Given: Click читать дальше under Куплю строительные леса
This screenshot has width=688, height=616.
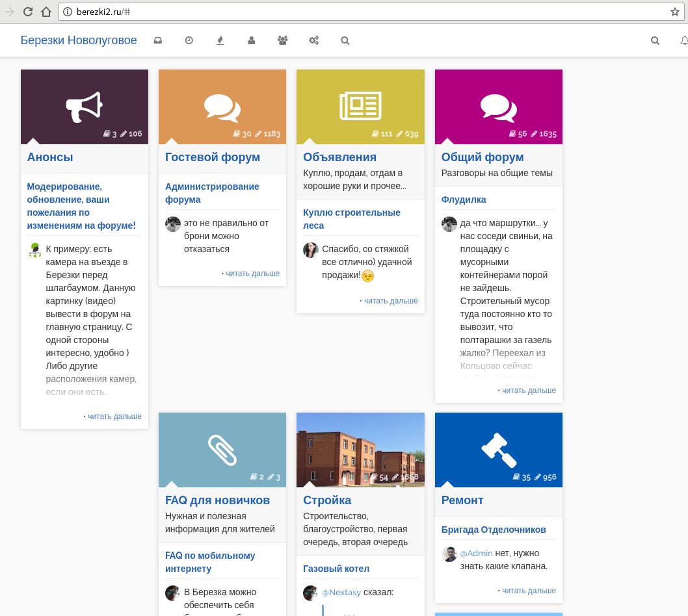Looking at the screenshot, I should pos(390,301).
